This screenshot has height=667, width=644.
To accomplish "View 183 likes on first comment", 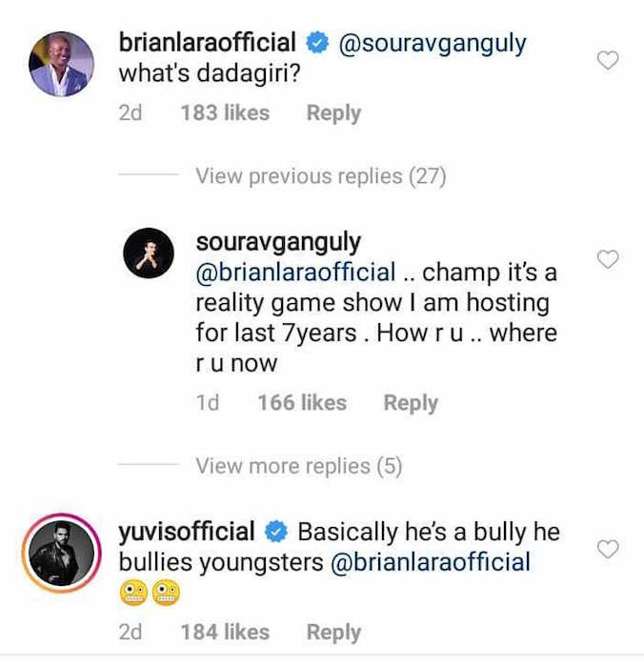I will (225, 113).
